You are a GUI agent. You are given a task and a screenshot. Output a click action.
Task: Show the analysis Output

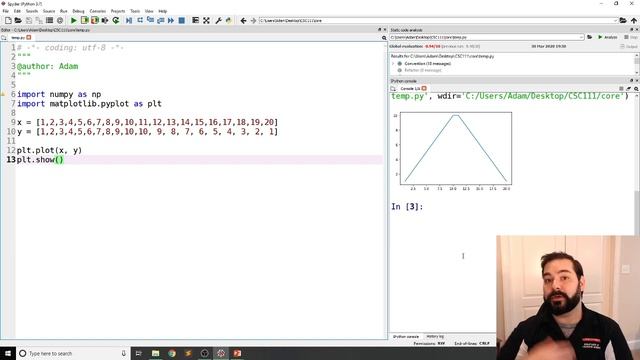[x=629, y=47]
